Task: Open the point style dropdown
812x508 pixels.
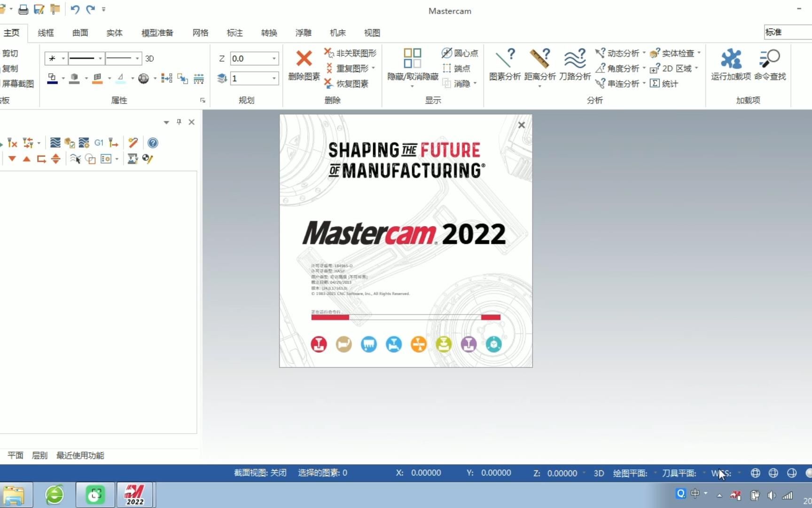Action: coord(63,59)
